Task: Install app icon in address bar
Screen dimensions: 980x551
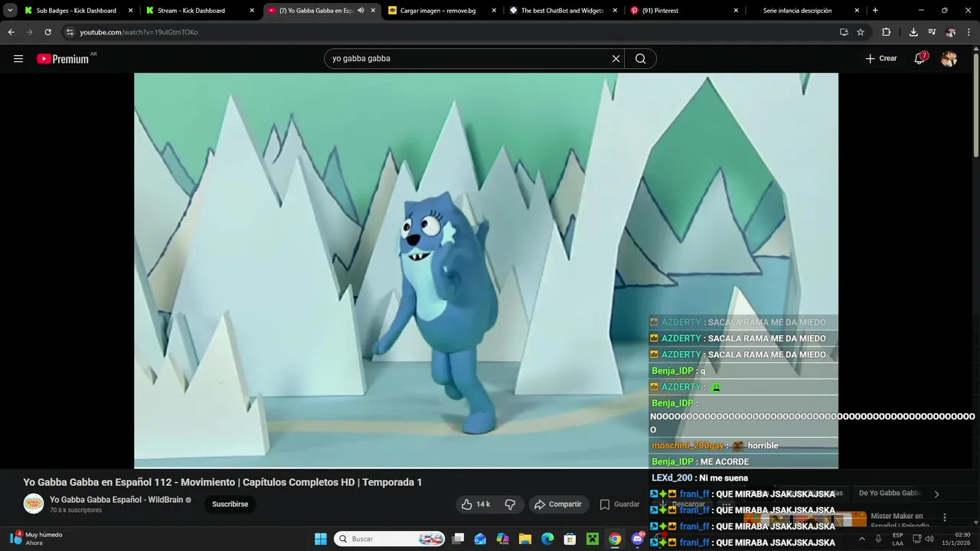Action: point(844,32)
